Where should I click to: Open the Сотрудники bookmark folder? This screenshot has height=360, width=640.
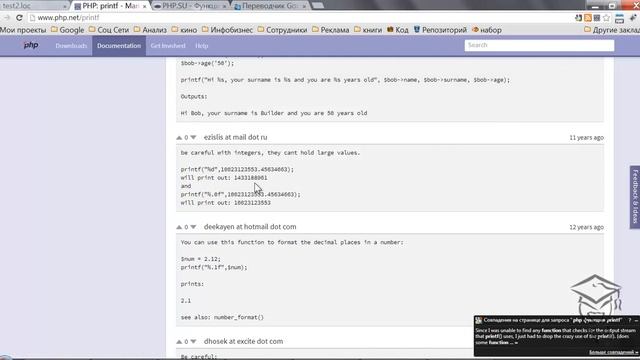coord(282,30)
